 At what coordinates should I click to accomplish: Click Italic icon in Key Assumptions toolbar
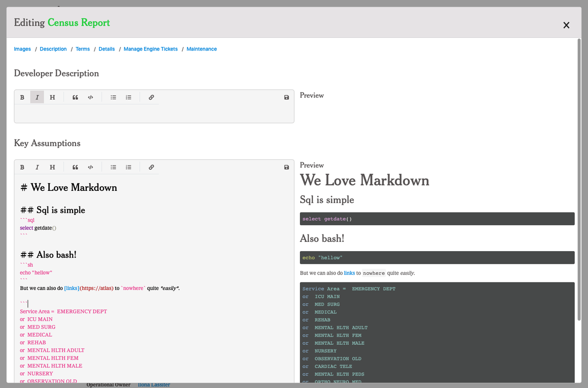pos(37,167)
